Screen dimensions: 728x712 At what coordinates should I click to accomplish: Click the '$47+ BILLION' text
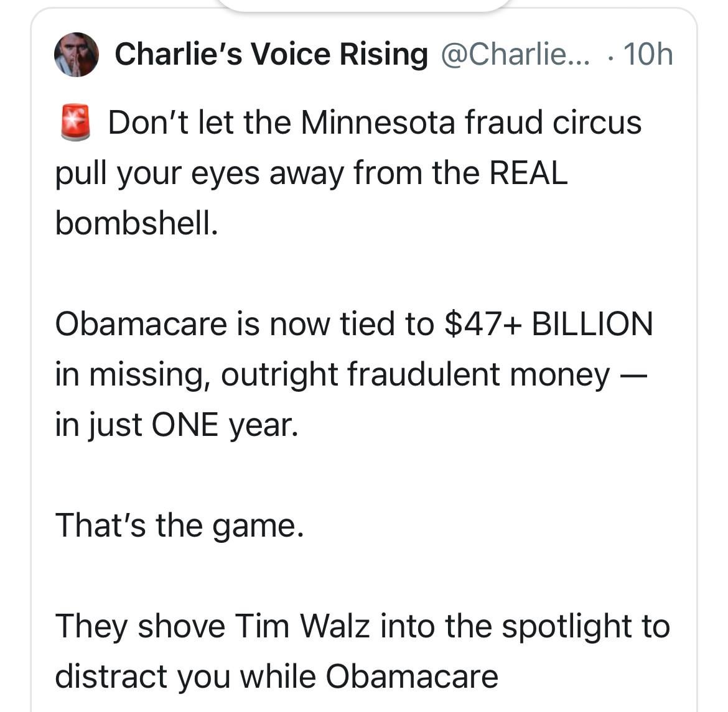tap(549, 323)
